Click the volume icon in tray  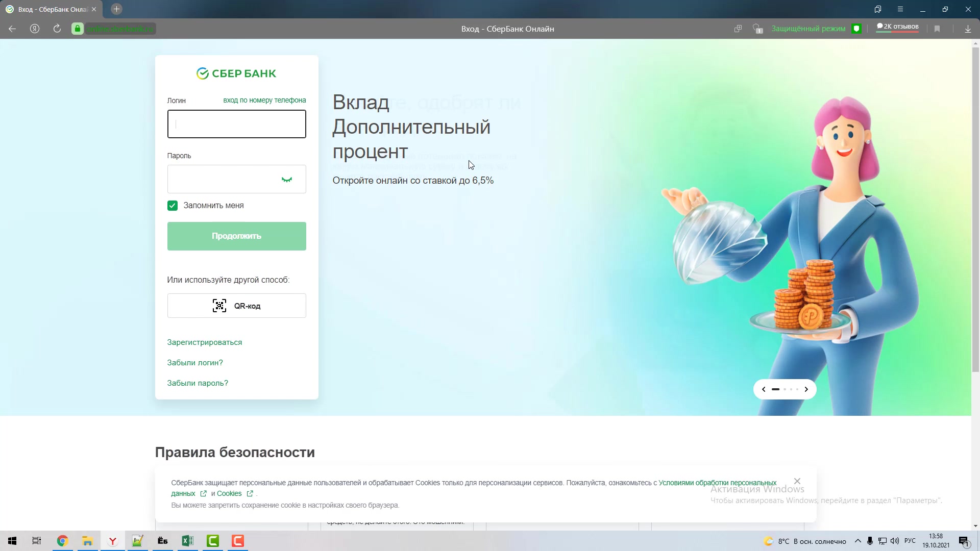[895, 541]
